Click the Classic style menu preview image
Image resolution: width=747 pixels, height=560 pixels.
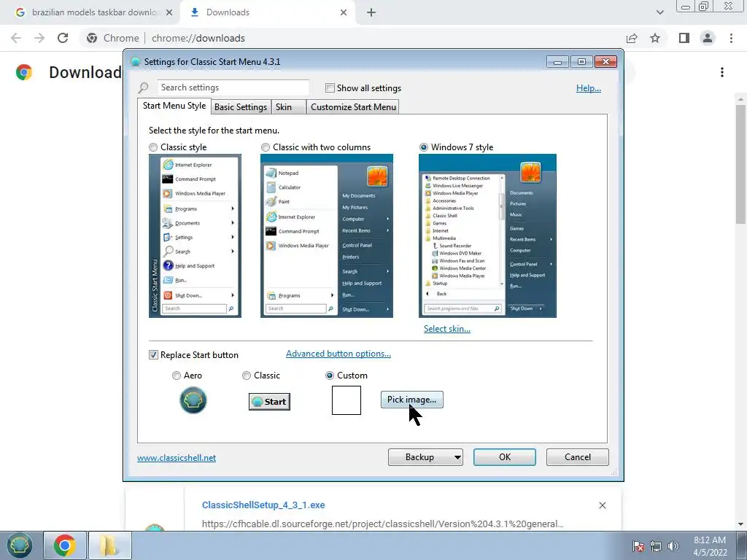pyautogui.click(x=195, y=236)
